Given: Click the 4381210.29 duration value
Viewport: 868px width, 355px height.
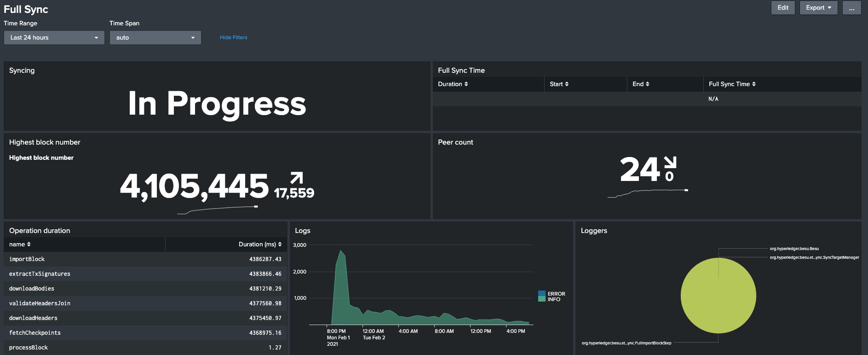Looking at the screenshot, I should coord(265,289).
